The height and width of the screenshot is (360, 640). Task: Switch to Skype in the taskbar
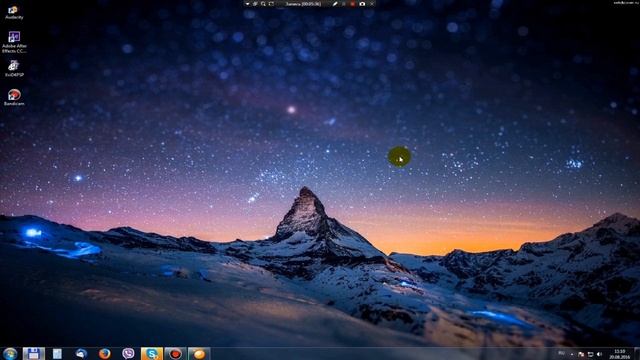[x=152, y=353]
